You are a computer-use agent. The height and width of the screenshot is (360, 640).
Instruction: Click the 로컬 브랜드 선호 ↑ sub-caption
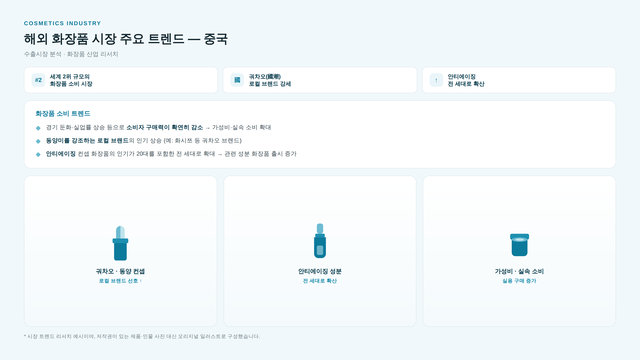(x=120, y=281)
